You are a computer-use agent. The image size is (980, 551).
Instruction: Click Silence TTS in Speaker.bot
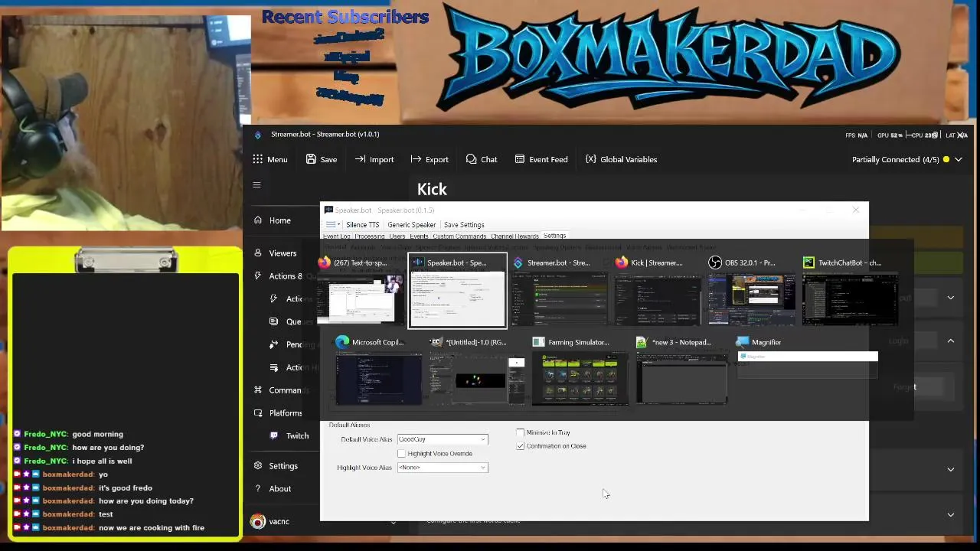[362, 225]
